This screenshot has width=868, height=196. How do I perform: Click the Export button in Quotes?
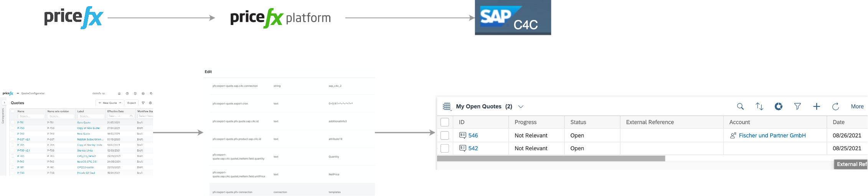coord(132,103)
